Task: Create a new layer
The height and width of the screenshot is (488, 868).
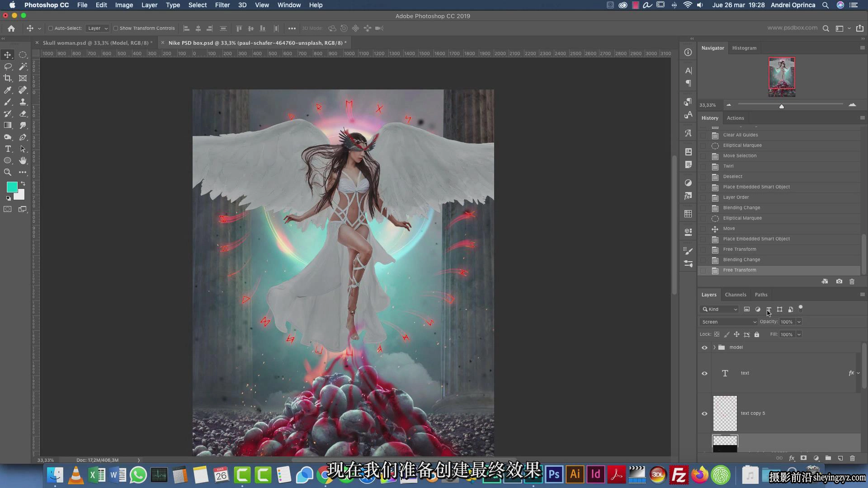Action: (840, 458)
